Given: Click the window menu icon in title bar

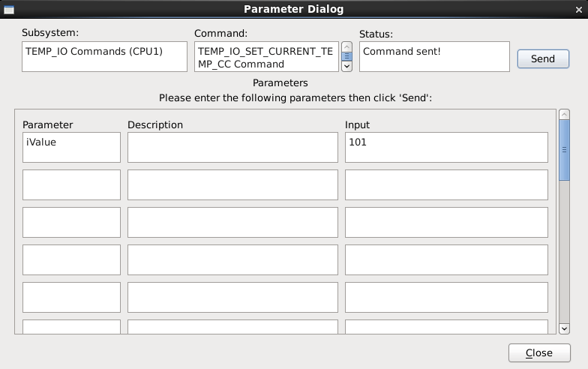Looking at the screenshot, I should click(x=9, y=9).
